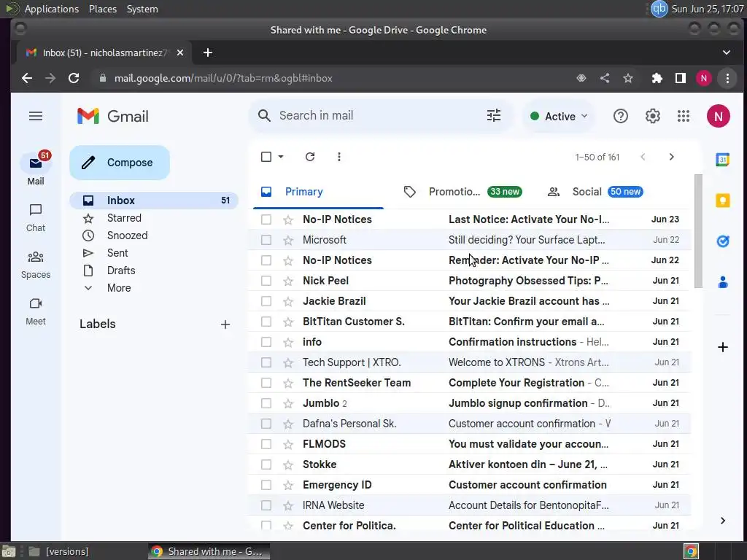This screenshot has width=747, height=560.
Task: Open the Emergency ID email
Action: coord(469,485)
